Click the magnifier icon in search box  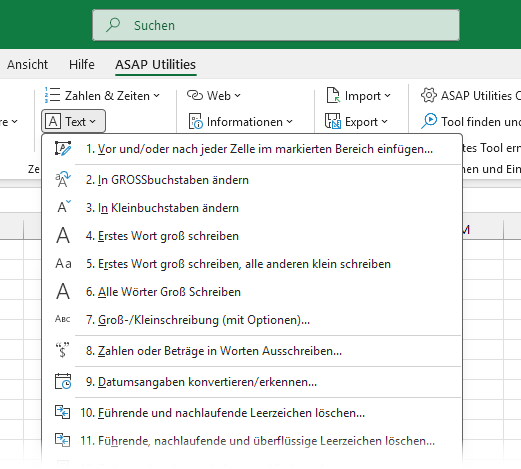113,25
